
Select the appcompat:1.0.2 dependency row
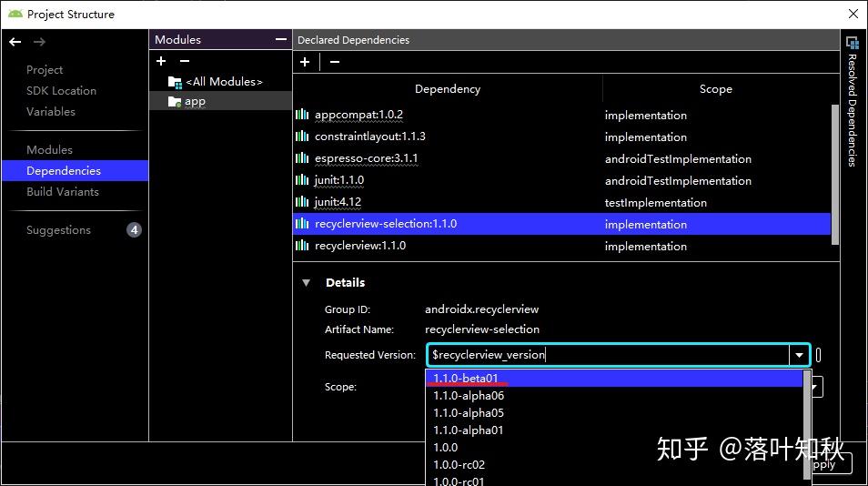[x=561, y=115]
